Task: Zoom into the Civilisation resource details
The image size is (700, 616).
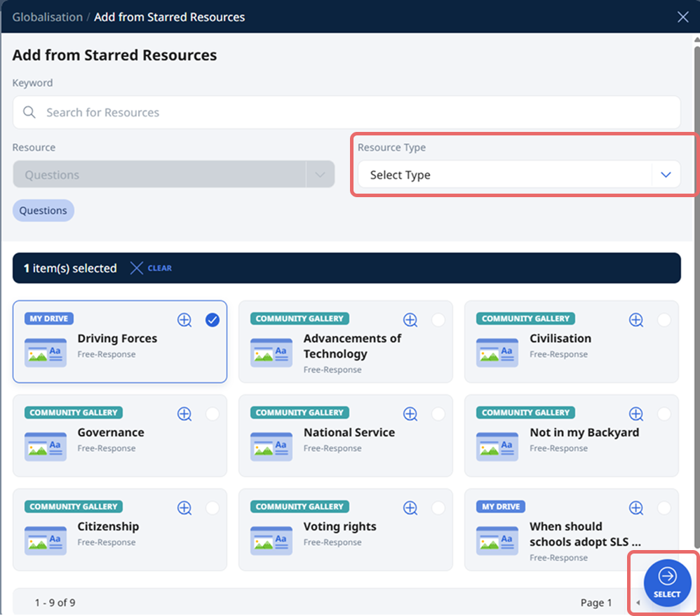Action: (x=635, y=319)
